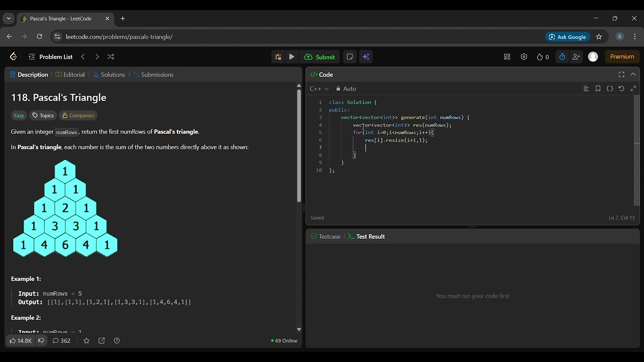
Task: Click the streak flame counter
Action: tap(543, 57)
